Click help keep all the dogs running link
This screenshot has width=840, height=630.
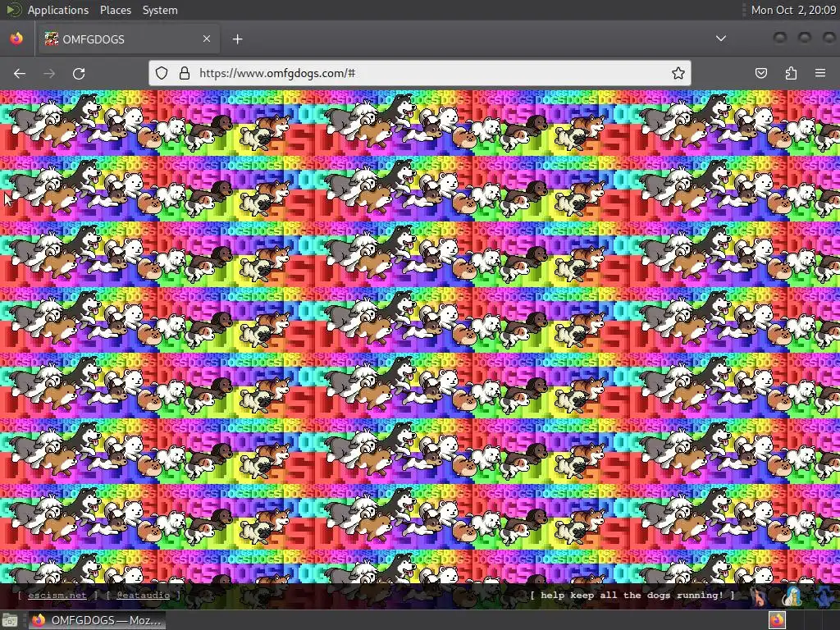pos(632,596)
